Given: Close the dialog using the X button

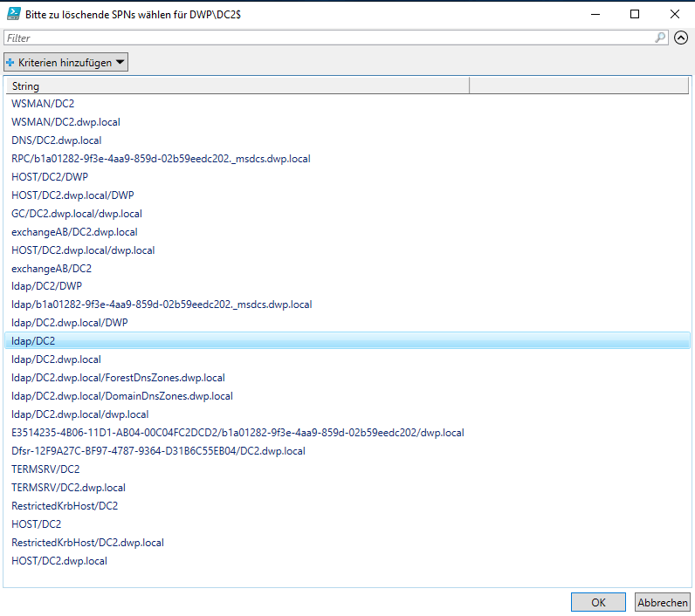Looking at the screenshot, I should pyautogui.click(x=675, y=14).
